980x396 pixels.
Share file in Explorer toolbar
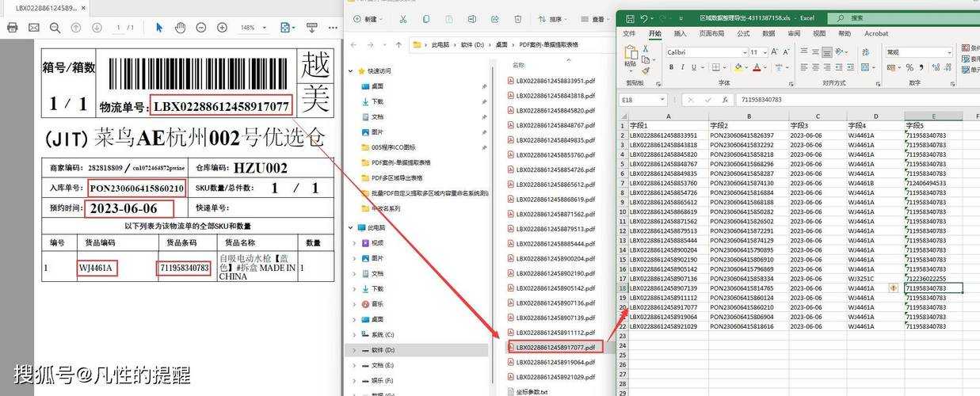coord(495,19)
